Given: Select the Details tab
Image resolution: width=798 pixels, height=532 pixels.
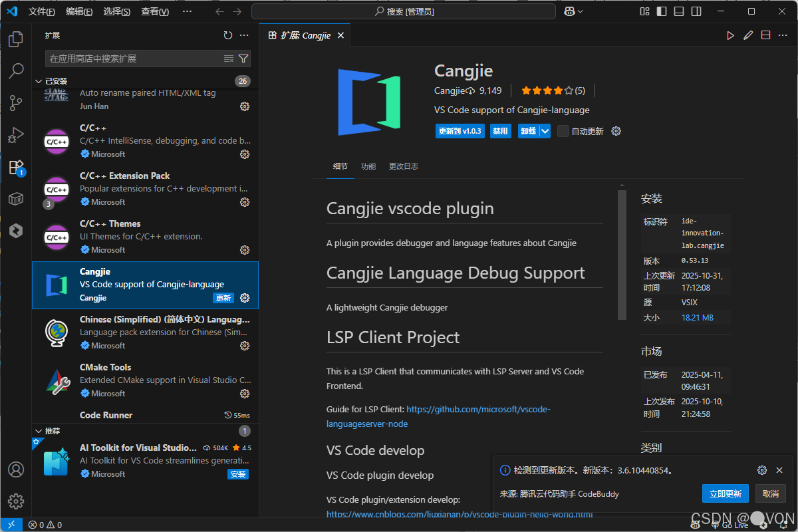Looking at the screenshot, I should 340,166.
